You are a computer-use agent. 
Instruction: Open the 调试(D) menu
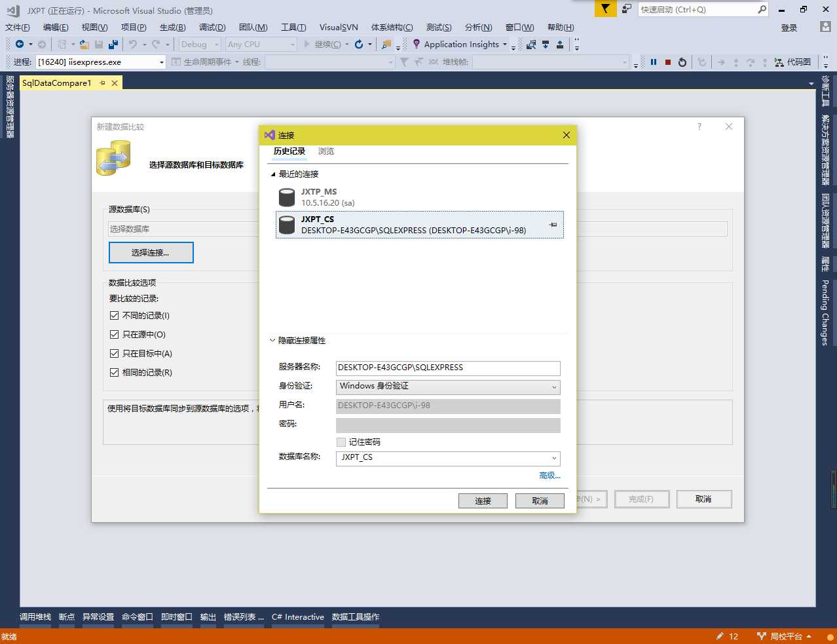click(x=212, y=28)
